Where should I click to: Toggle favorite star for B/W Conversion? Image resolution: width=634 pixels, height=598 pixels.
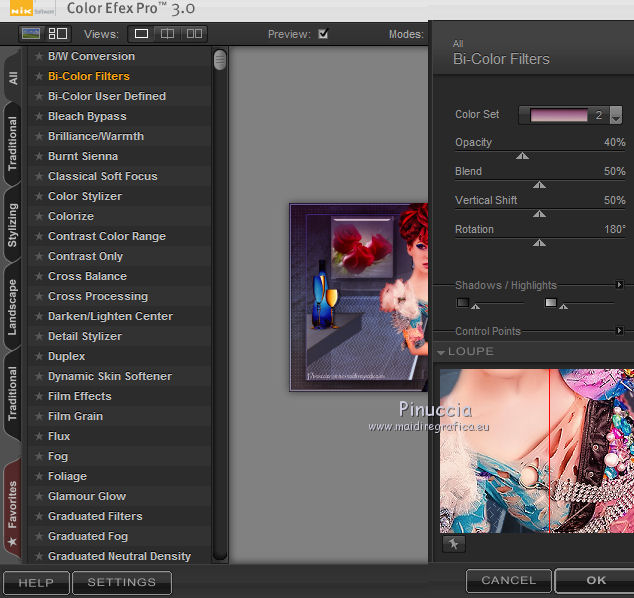pyautogui.click(x=39, y=56)
